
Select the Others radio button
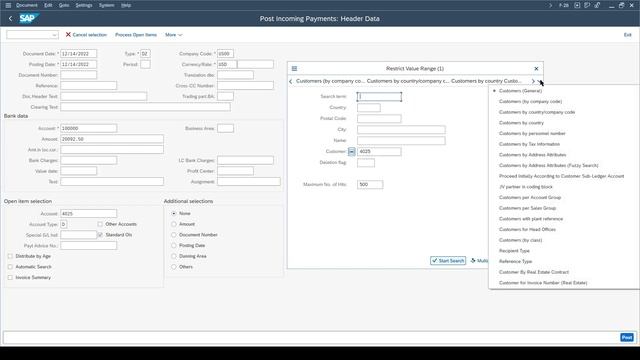click(174, 267)
